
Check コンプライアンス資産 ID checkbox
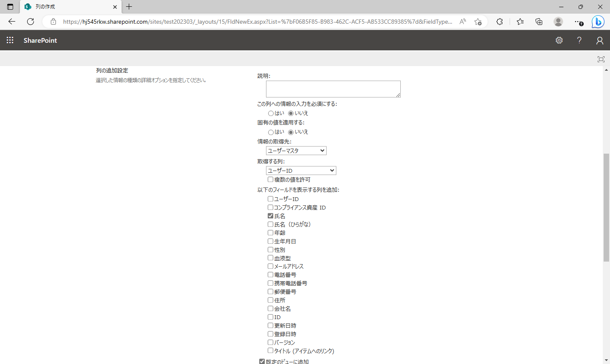(270, 207)
